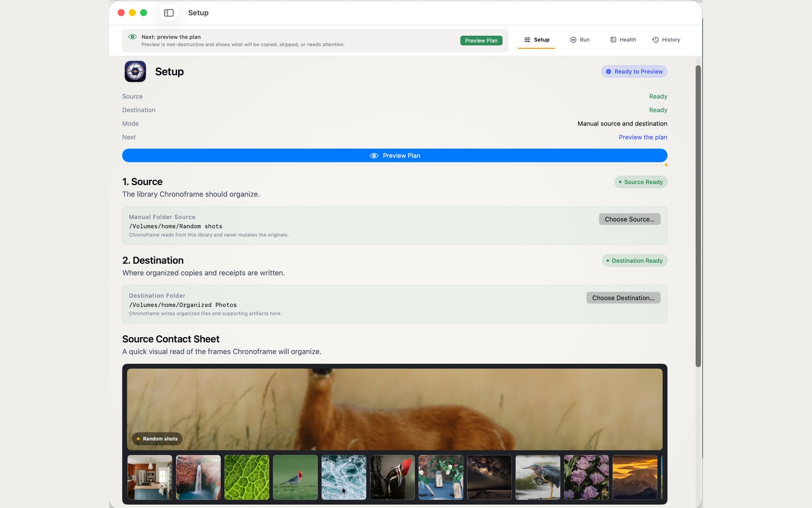
Task: Click Choose Destination... button
Action: [x=623, y=298]
